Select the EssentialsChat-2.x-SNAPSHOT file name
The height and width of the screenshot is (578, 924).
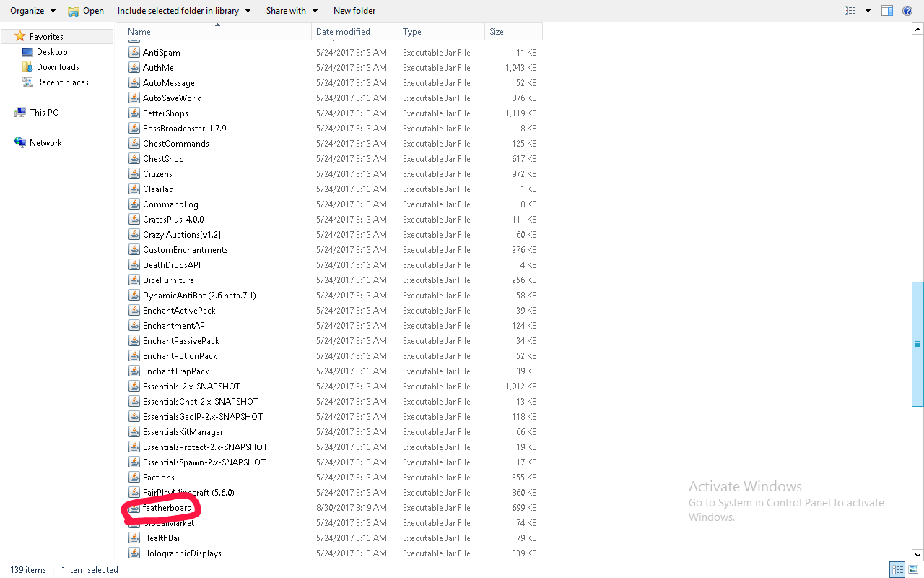201,402
